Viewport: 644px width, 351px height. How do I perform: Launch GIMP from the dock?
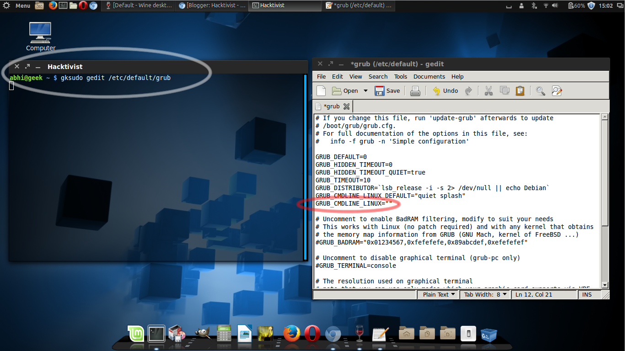[x=203, y=334]
